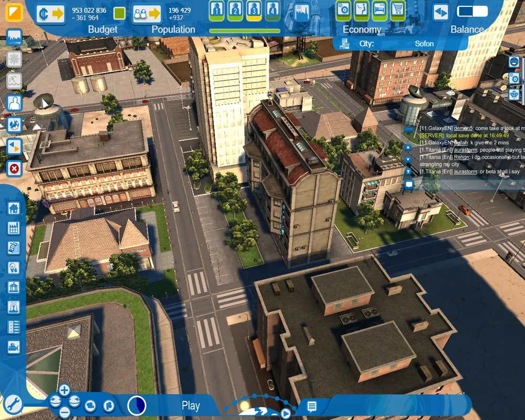
Task: Open the globe planet view icon
Action: 14,124
